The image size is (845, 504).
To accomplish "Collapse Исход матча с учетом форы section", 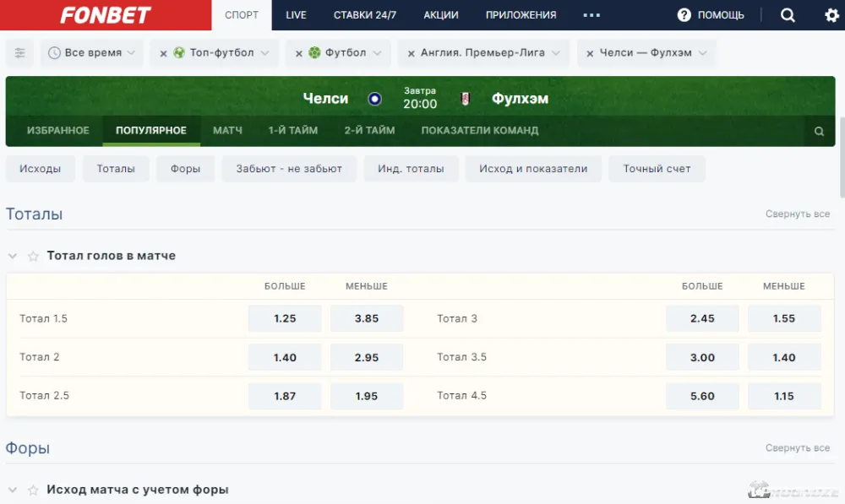I will click(x=13, y=490).
